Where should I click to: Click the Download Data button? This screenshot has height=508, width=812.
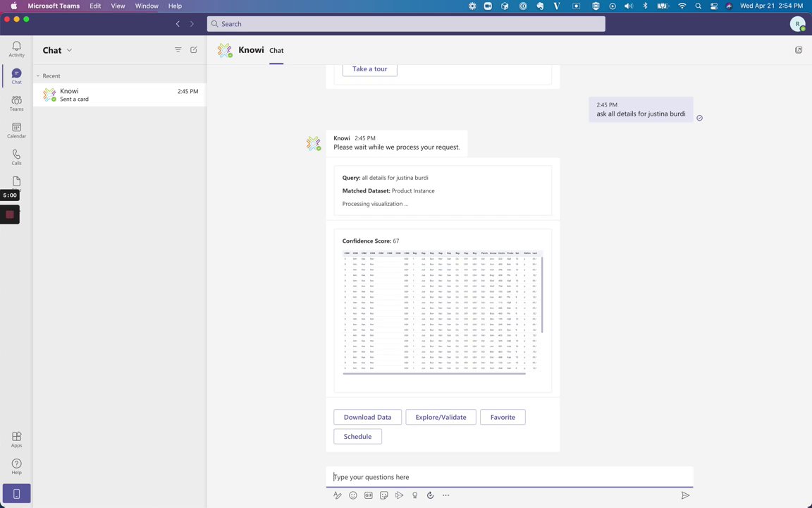coord(368,417)
